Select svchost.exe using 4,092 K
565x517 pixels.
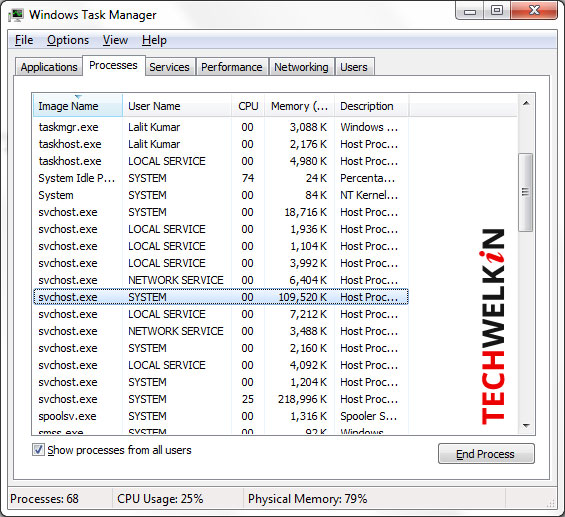point(221,365)
